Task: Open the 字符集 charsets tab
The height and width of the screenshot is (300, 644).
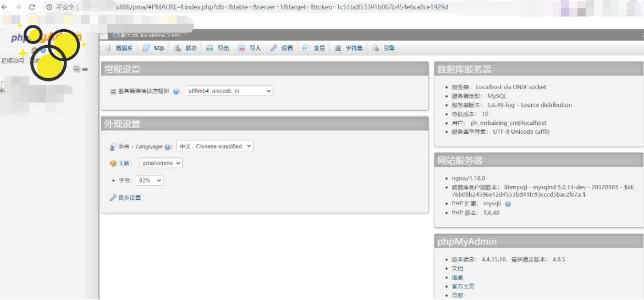Action: (349, 48)
